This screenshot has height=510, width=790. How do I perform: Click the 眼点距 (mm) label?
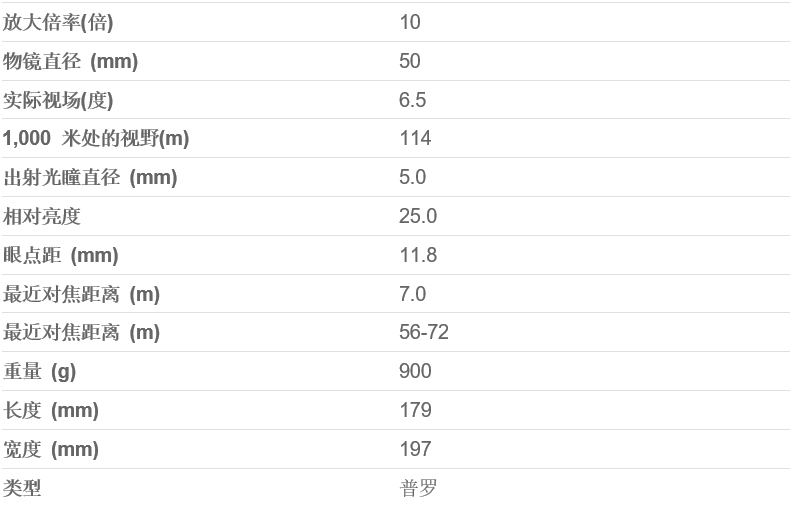(61, 255)
